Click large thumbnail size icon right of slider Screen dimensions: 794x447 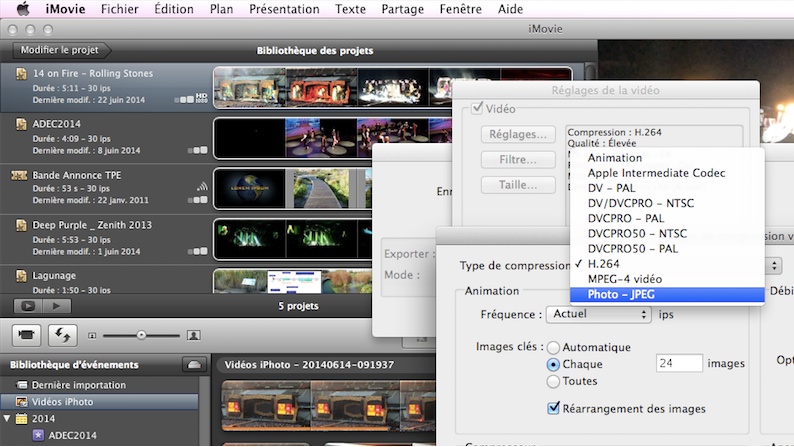click(x=193, y=335)
